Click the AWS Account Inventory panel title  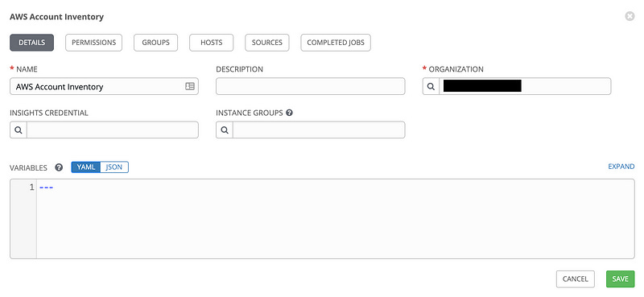[x=56, y=17]
